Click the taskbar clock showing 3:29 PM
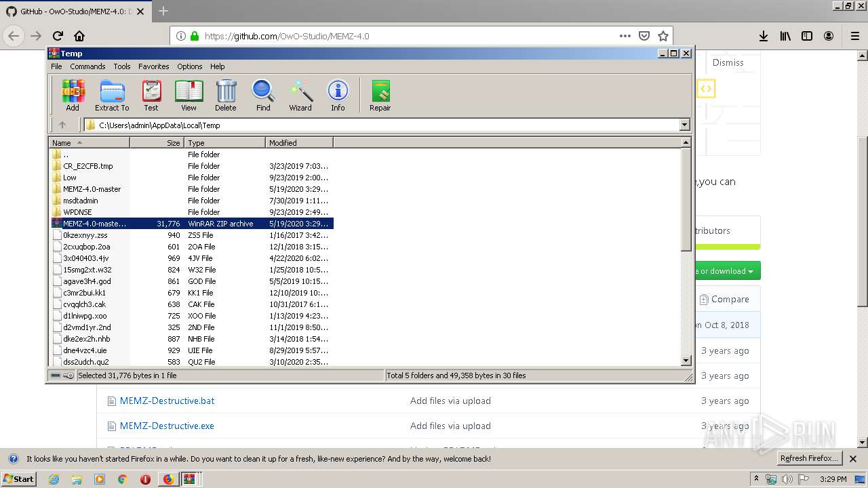The height and width of the screenshot is (488, 868). click(x=833, y=479)
